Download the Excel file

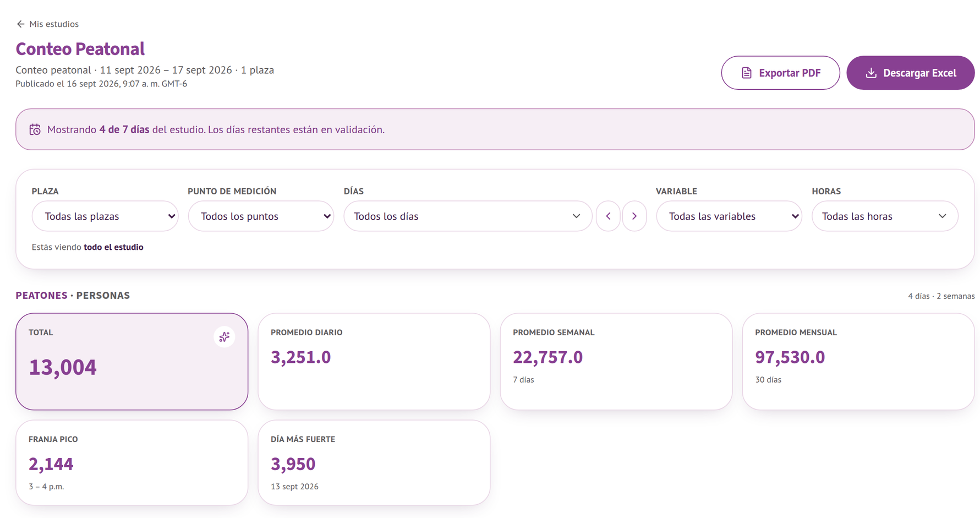point(910,73)
